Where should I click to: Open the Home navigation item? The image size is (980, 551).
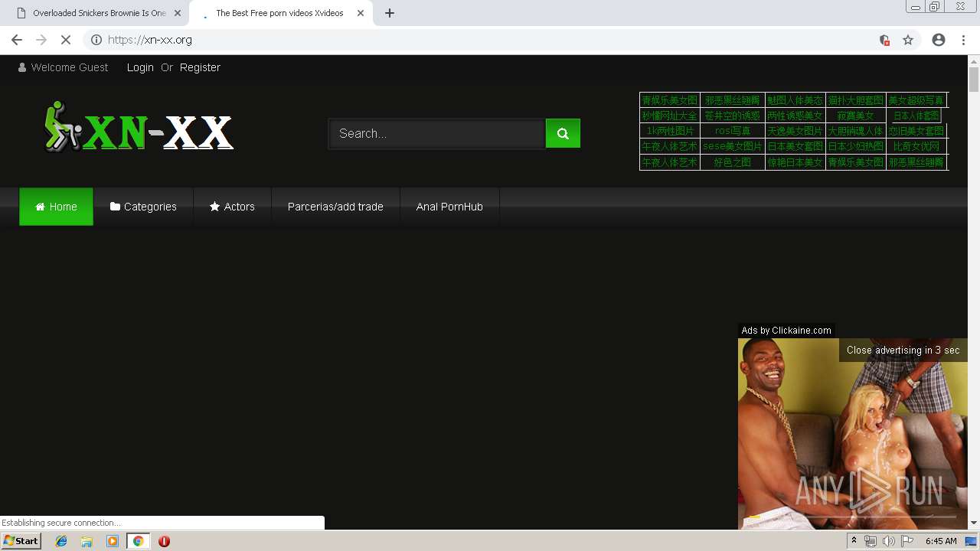click(56, 207)
